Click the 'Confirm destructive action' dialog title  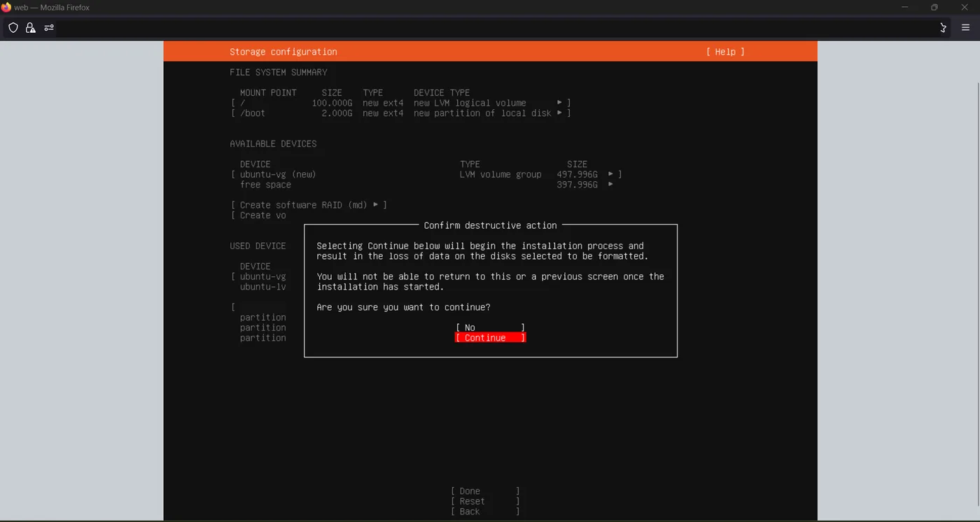[x=491, y=225]
